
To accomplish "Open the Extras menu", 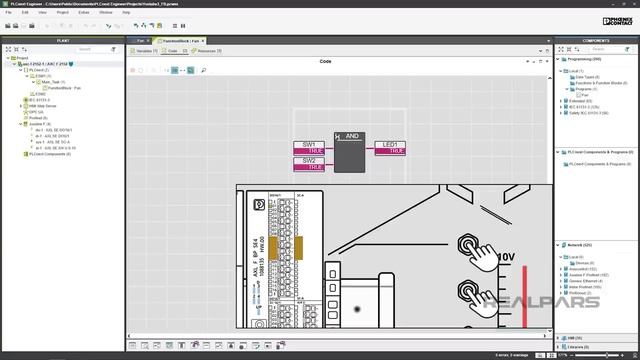I will (84, 13).
